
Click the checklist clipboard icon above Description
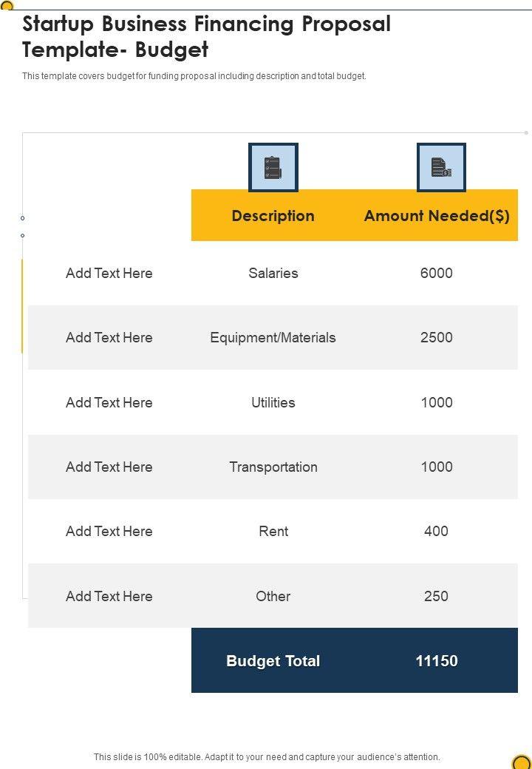point(273,168)
